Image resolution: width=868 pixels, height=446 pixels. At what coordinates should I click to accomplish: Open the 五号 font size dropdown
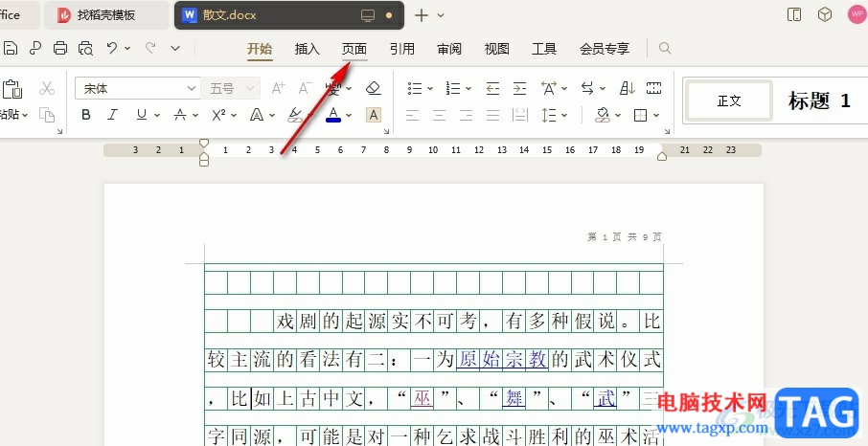pos(231,89)
